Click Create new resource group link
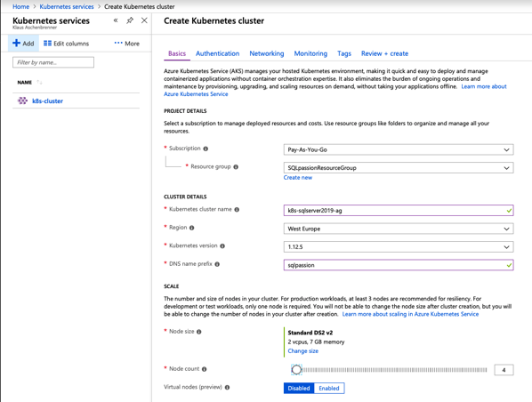Viewport: 532px width, 402px height. click(x=297, y=177)
